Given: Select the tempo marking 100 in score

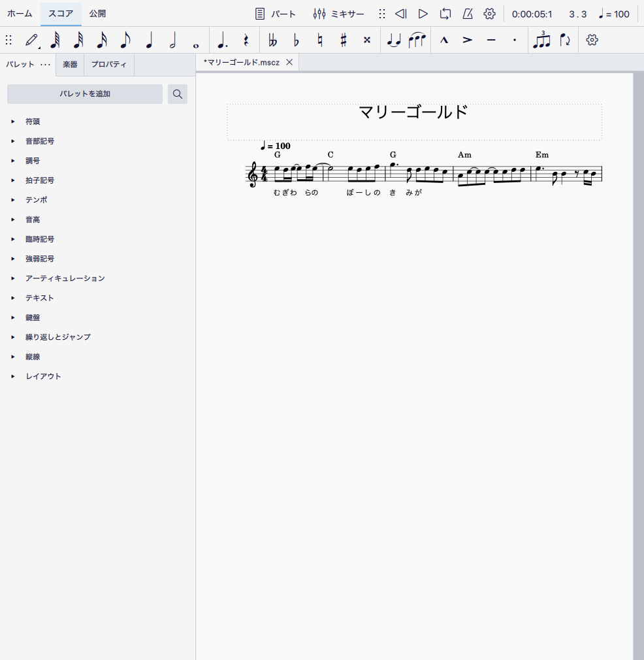Looking at the screenshot, I should tap(275, 146).
